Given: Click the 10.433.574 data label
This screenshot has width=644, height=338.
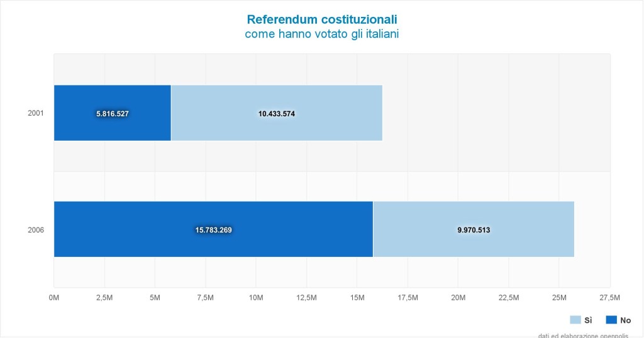Looking at the screenshot, I should pyautogui.click(x=277, y=114).
